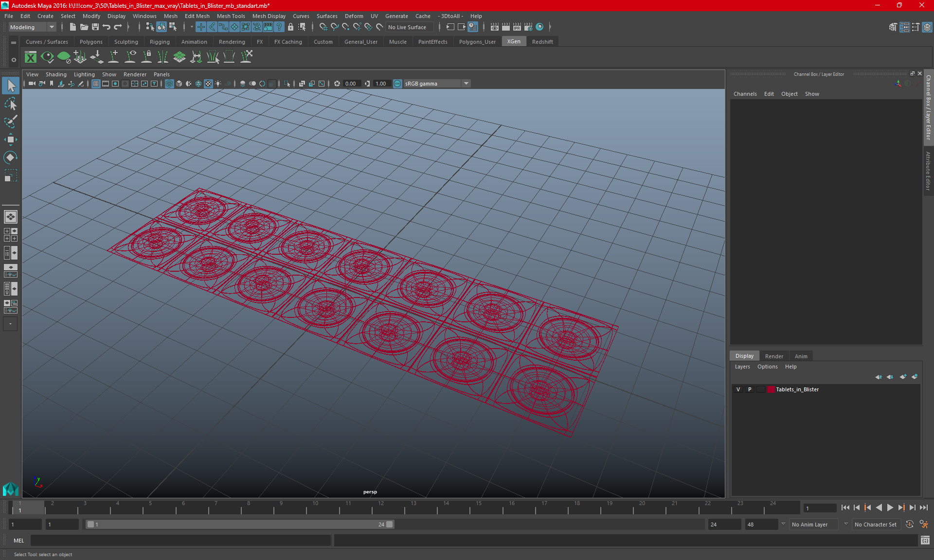Click the help question mark icon
This screenshot has height=560, width=934.
(279, 27)
